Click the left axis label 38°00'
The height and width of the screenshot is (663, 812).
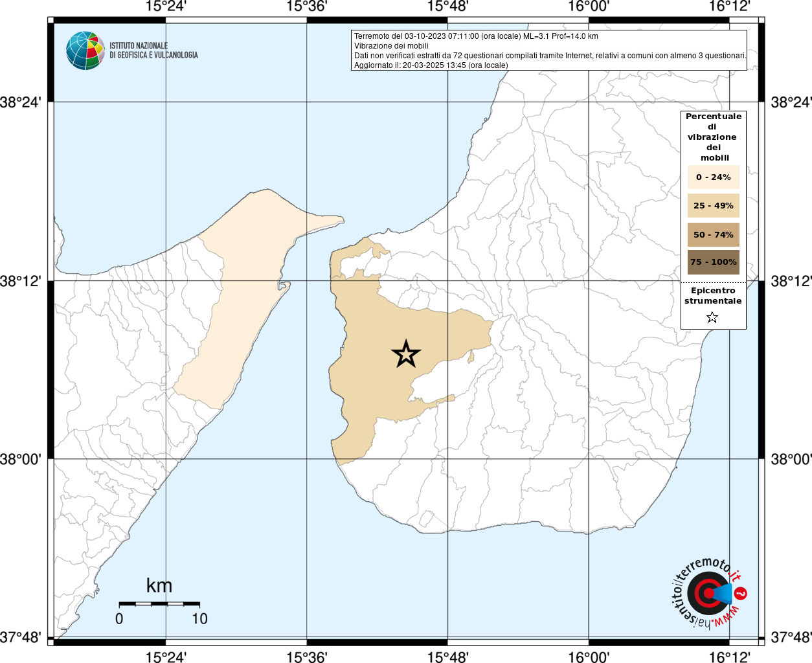[21, 459]
